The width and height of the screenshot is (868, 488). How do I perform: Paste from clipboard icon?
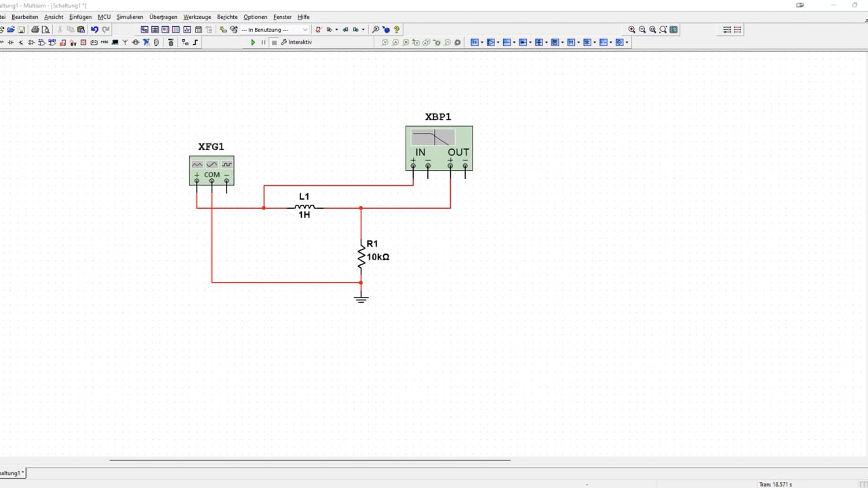(81, 30)
